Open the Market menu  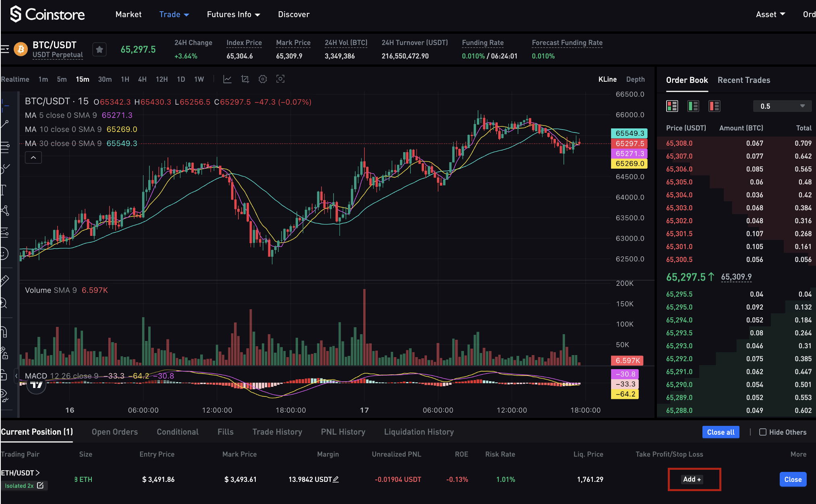pyautogui.click(x=128, y=14)
